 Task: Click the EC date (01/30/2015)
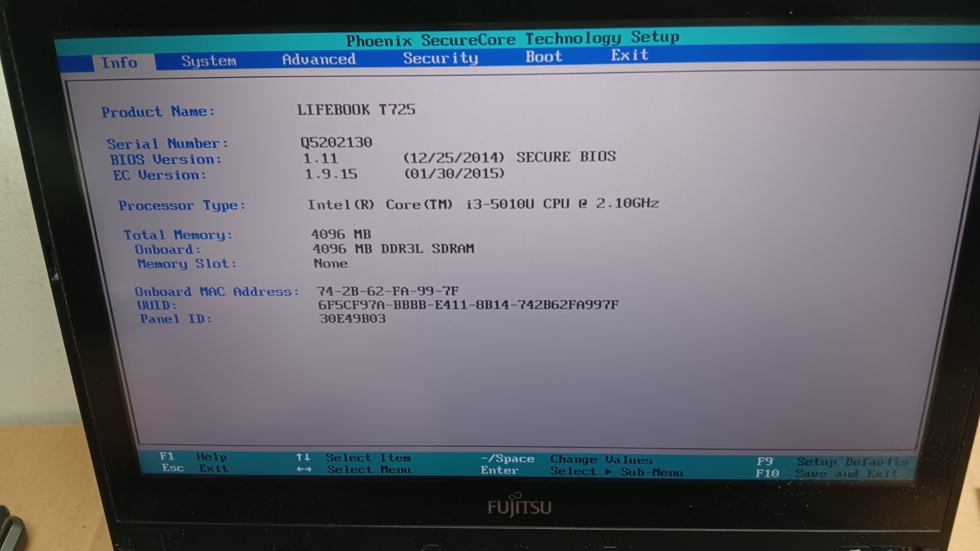pyautogui.click(x=454, y=173)
